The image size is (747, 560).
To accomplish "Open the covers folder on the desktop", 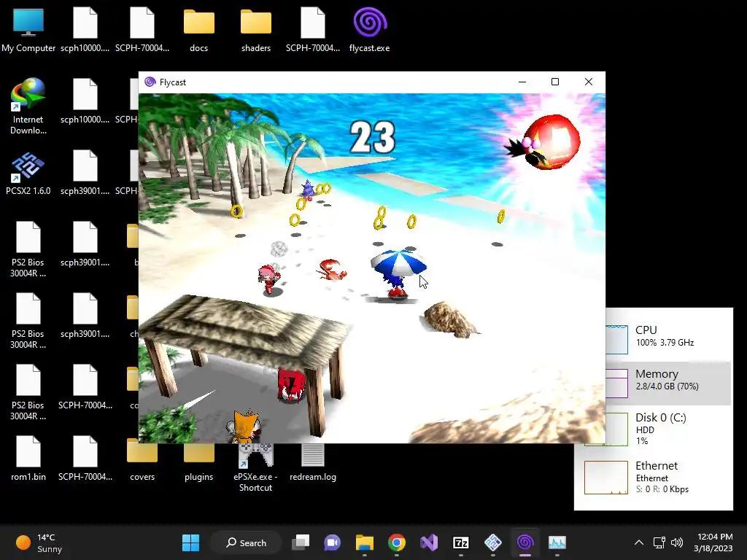I will [142, 459].
